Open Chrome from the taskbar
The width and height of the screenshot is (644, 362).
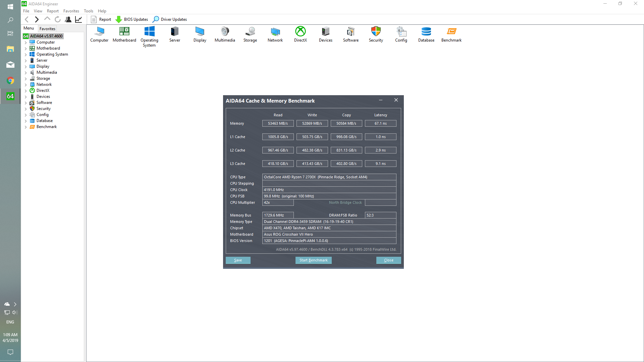10,81
